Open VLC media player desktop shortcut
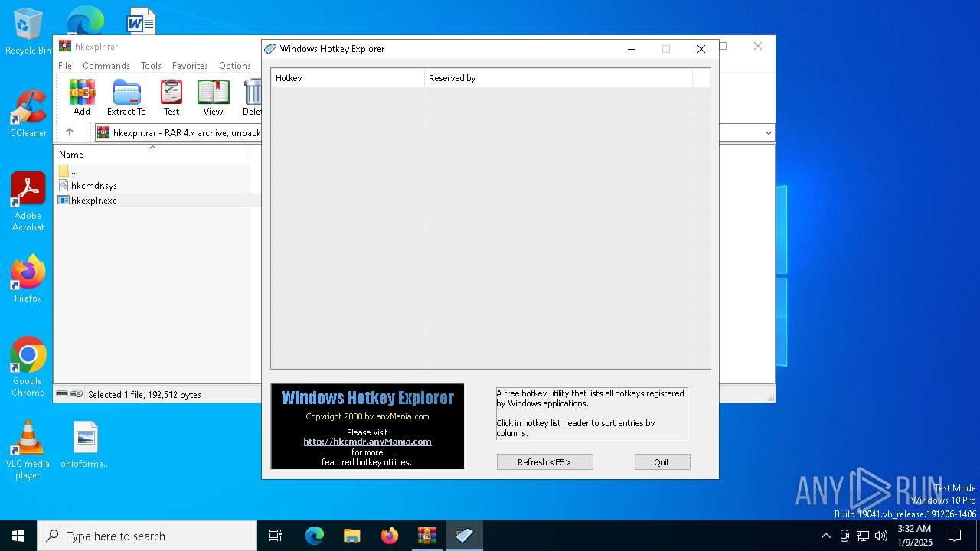The height and width of the screenshot is (551, 980). (x=28, y=450)
